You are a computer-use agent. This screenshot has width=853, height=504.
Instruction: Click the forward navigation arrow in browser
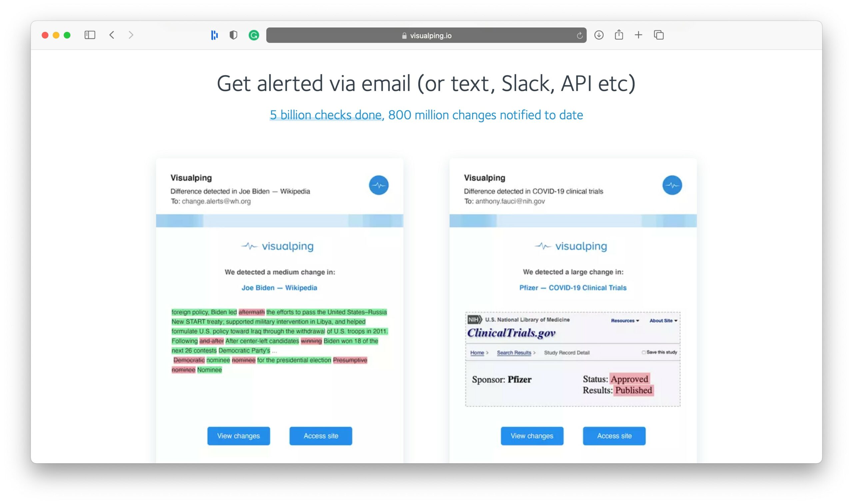pyautogui.click(x=131, y=34)
